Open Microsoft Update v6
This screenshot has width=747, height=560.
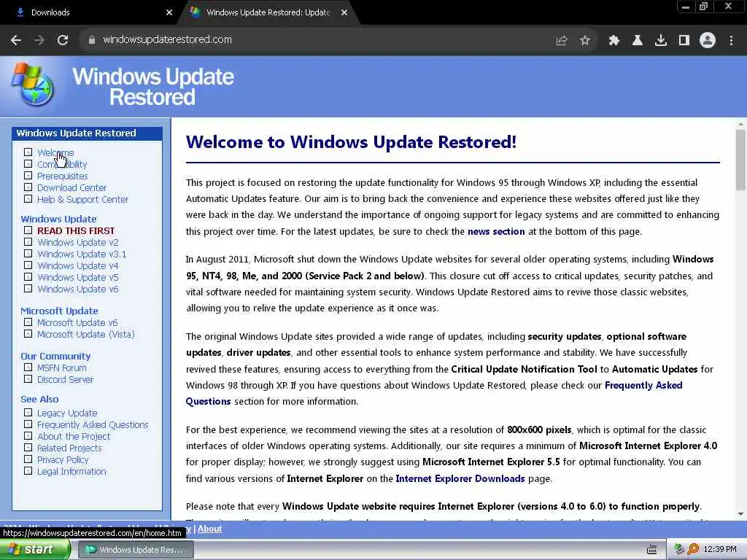coord(77,322)
